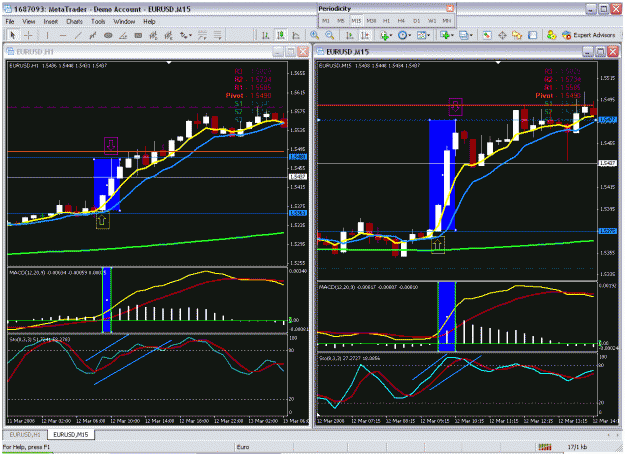Open the new chart dropdown
The width and height of the screenshot is (625, 454).
pyautogui.click(x=447, y=35)
